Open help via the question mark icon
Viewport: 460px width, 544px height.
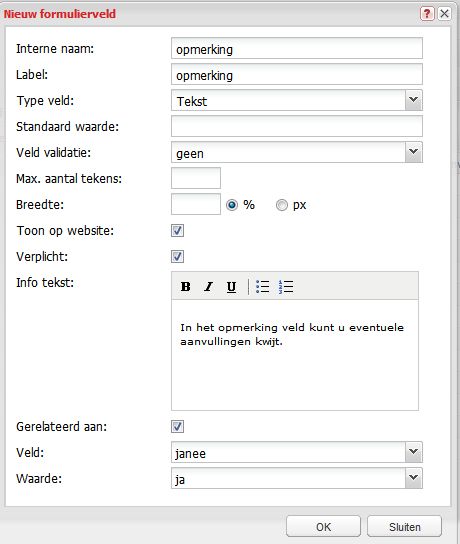pos(427,14)
